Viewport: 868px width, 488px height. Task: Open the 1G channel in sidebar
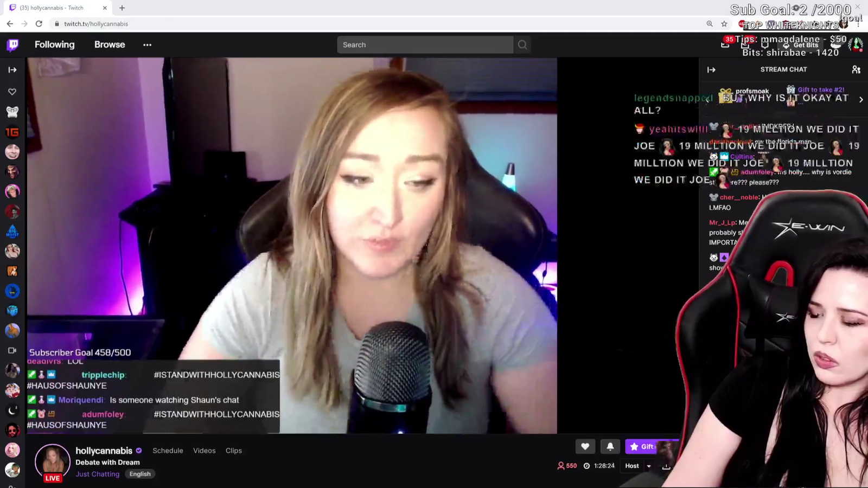12,132
